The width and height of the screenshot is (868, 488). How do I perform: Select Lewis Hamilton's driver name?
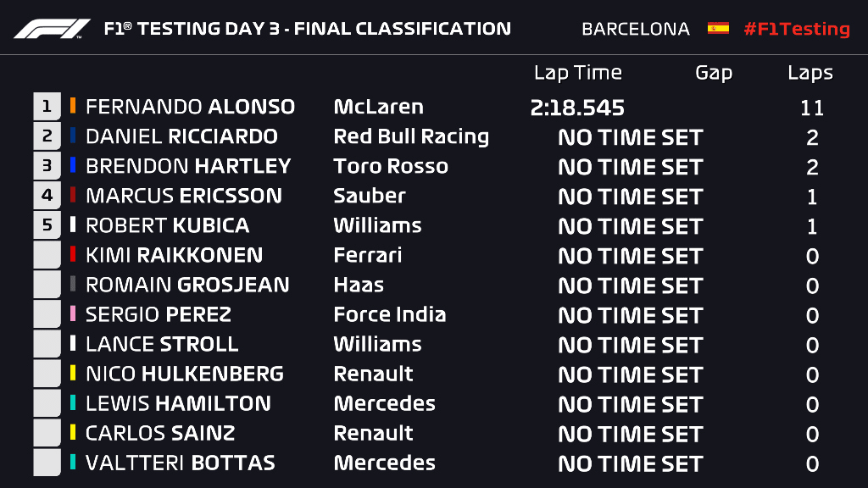click(x=178, y=403)
